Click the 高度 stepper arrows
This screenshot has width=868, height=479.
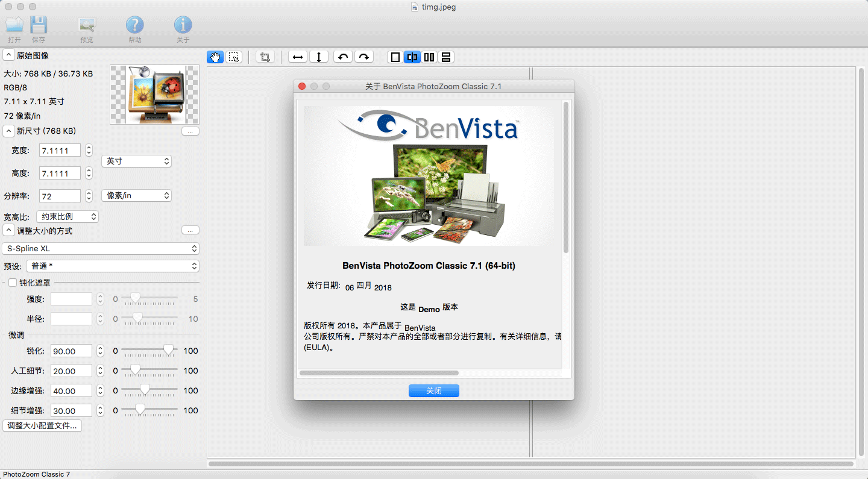pos(89,174)
